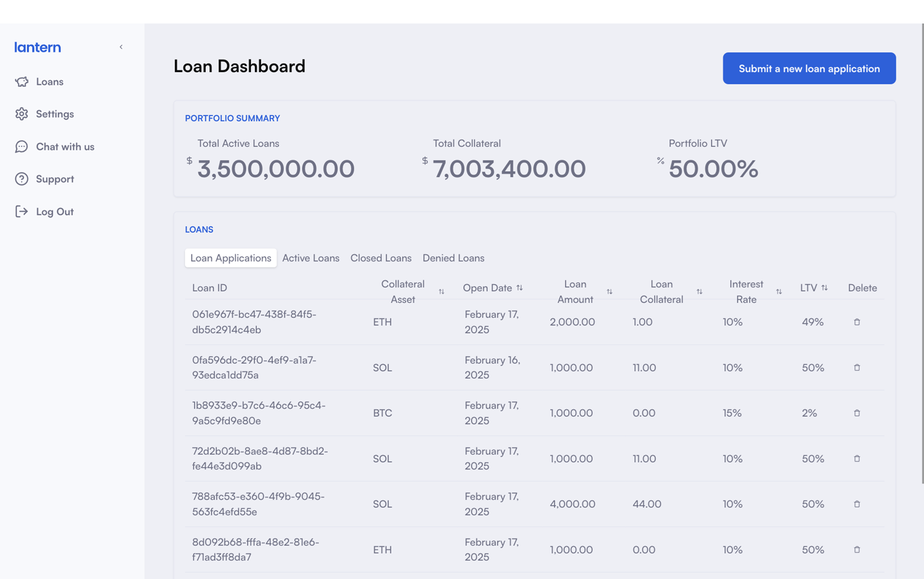Delete loan 0fa596dc with trash icon
The height and width of the screenshot is (579, 924).
coord(857,368)
